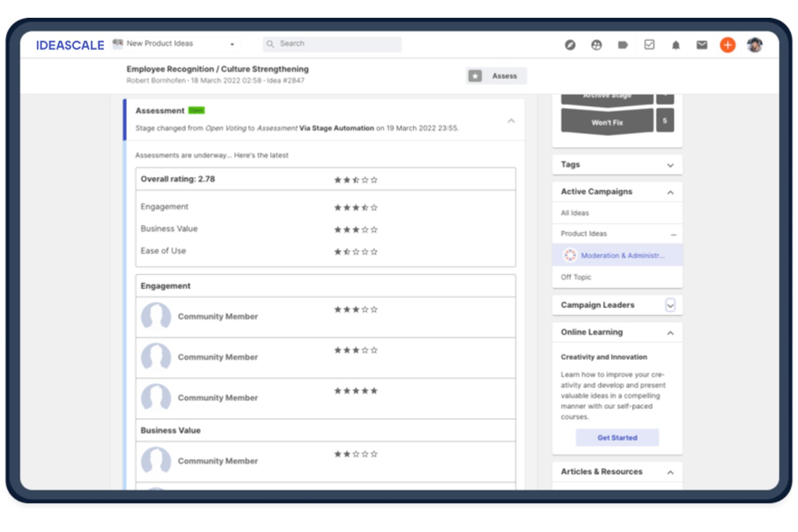Click the five-star rating under Engagement
Image resolution: width=798 pixels, height=532 pixels.
[x=356, y=391]
